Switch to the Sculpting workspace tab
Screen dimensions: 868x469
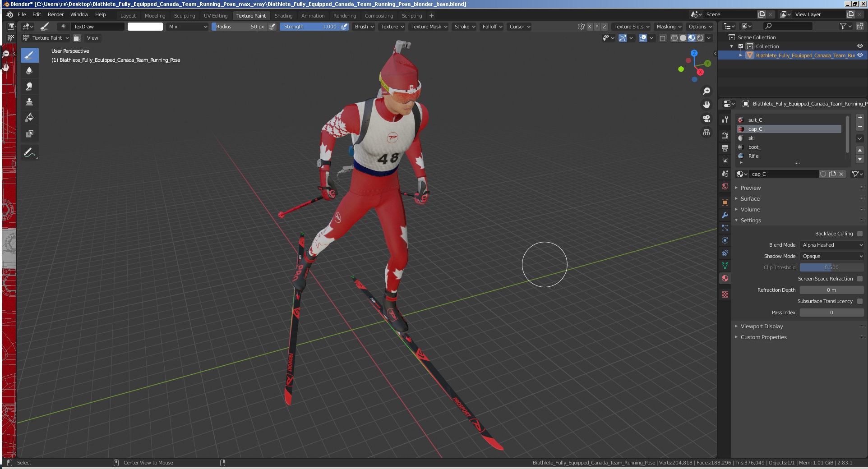185,16
